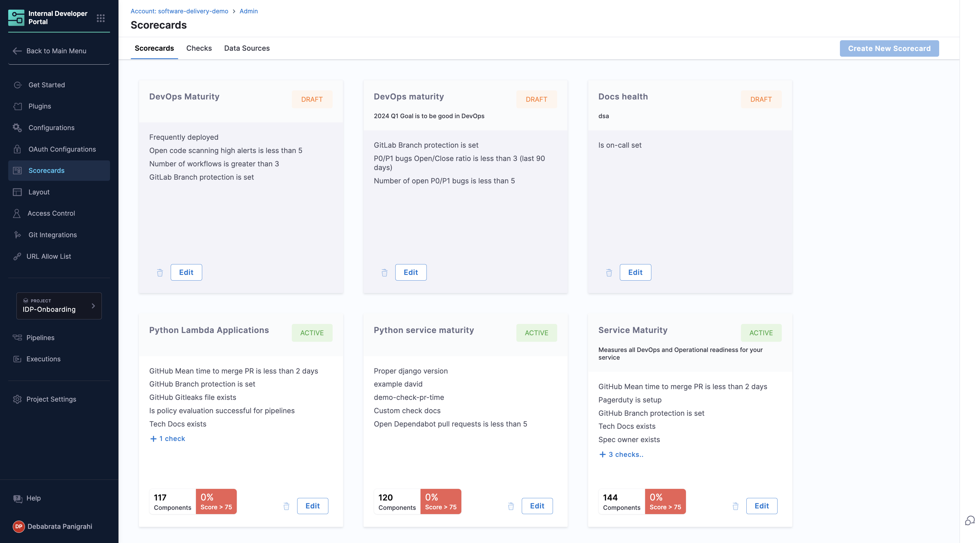The width and height of the screenshot is (980, 543).
Task: Open Git Integrations in the sidebar
Action: coord(52,235)
